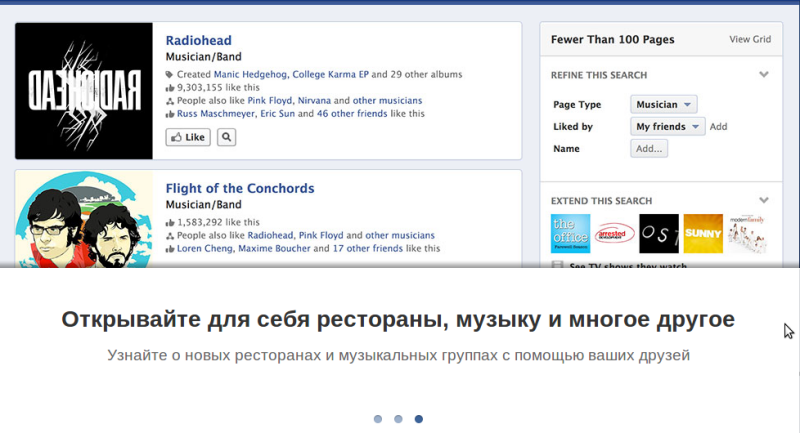Open Pink Floyd link in Radiohead card
800x433 pixels.
tap(270, 100)
